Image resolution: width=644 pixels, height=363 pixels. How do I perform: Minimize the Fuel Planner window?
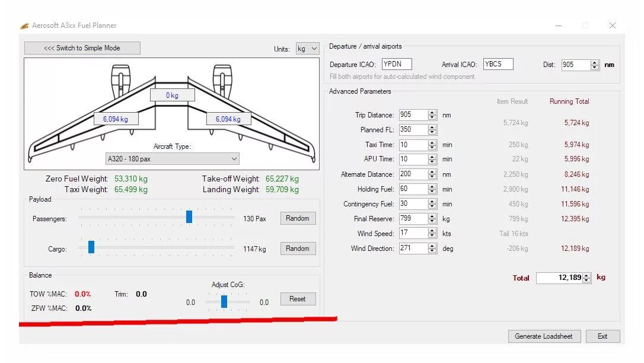558,26
